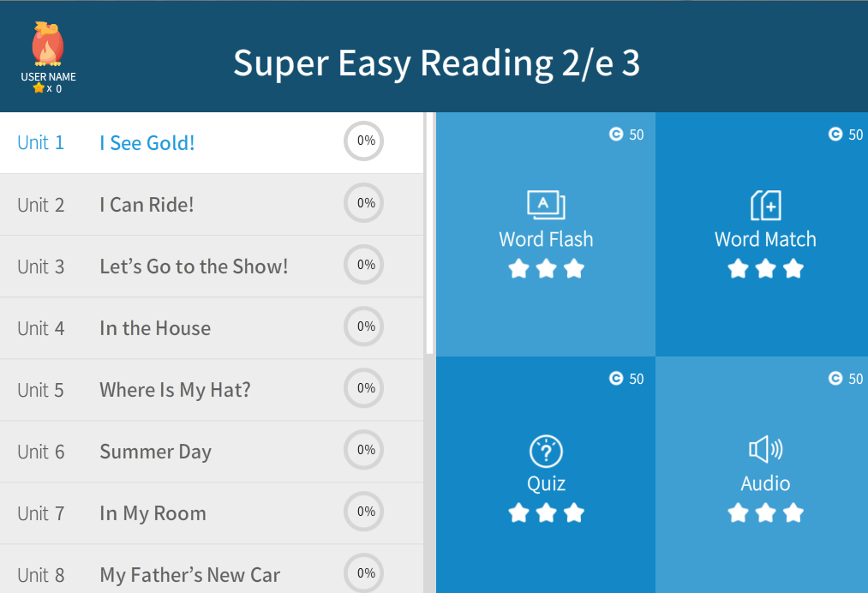The image size is (868, 593).
Task: Select Unit 2 I Can Ride!
Action: click(x=147, y=205)
